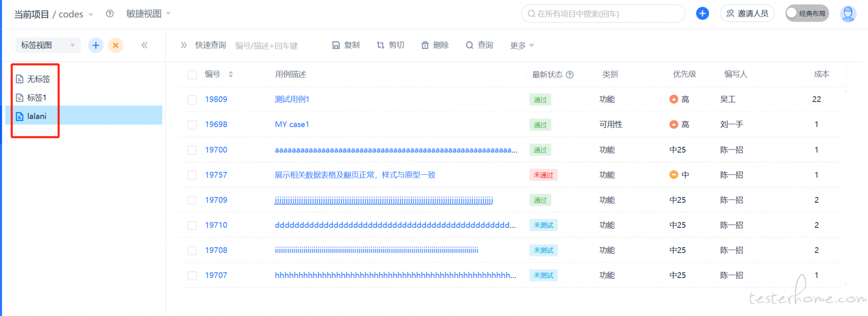The width and height of the screenshot is (868, 316).
Task: Click the blue plus add-tag icon
Action: 95,45
